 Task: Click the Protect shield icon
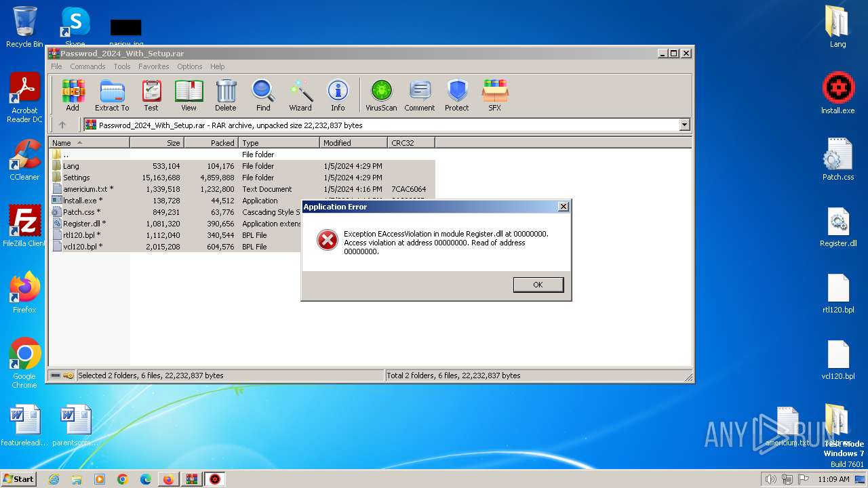[457, 95]
